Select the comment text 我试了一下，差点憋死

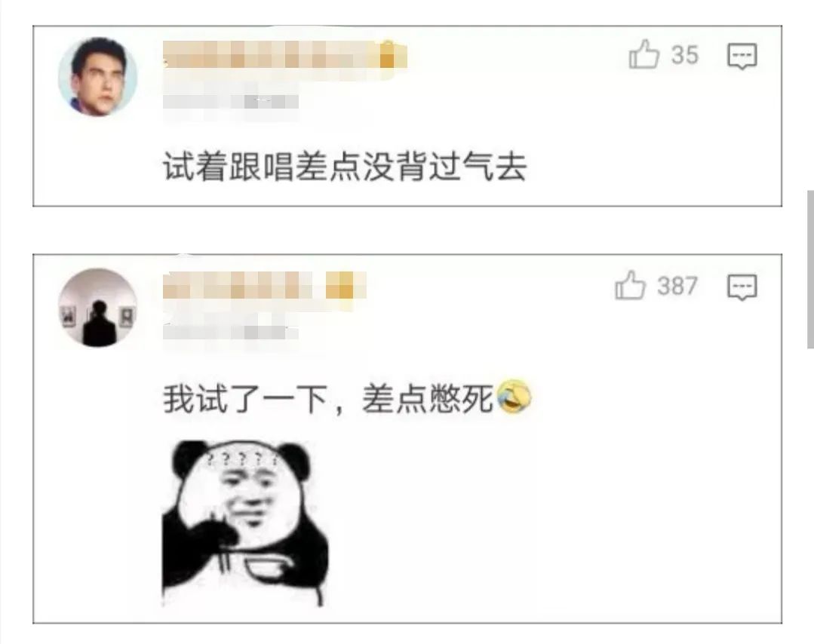pyautogui.click(x=328, y=399)
